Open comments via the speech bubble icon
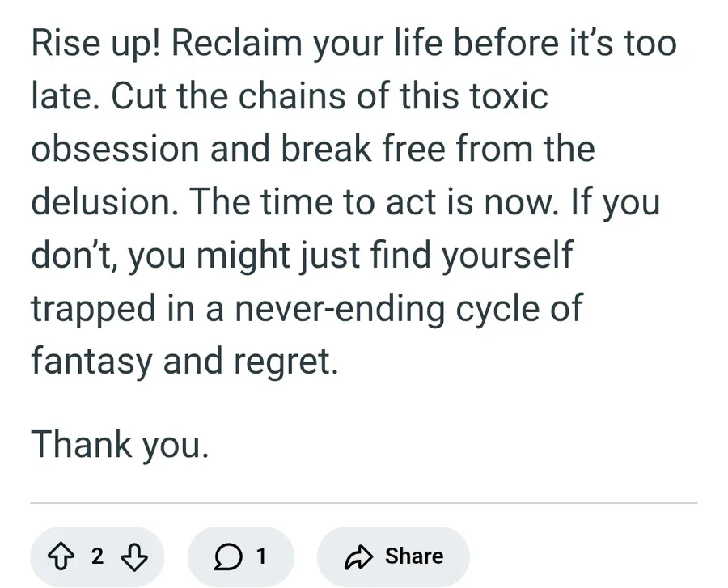This screenshot has width=728, height=588. [x=230, y=556]
